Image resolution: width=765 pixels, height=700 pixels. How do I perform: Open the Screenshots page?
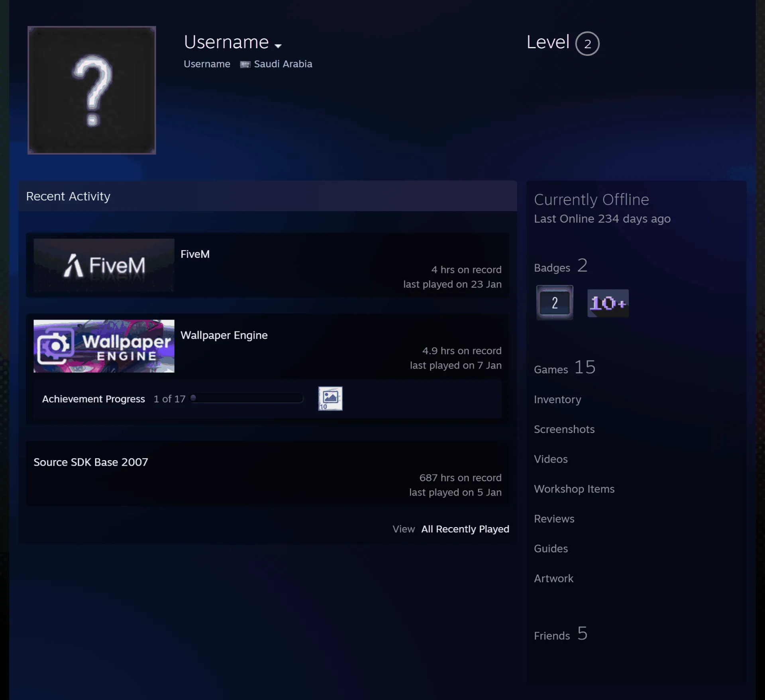click(564, 429)
